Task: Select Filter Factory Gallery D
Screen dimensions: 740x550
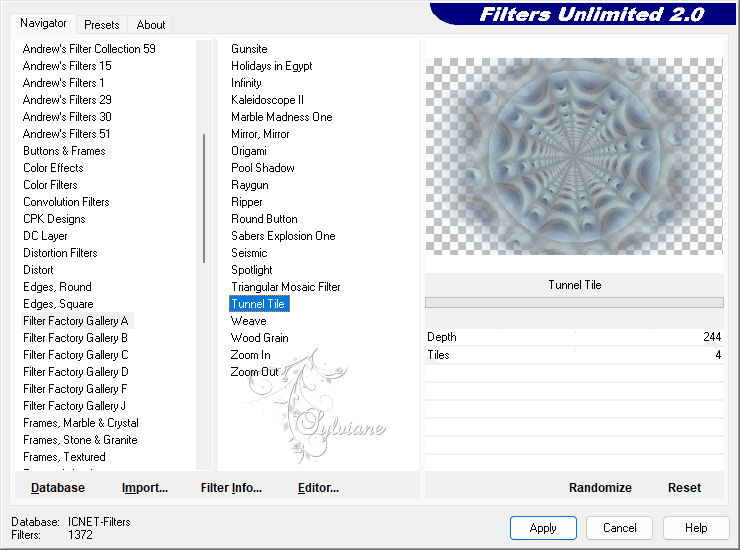Action: (x=76, y=372)
